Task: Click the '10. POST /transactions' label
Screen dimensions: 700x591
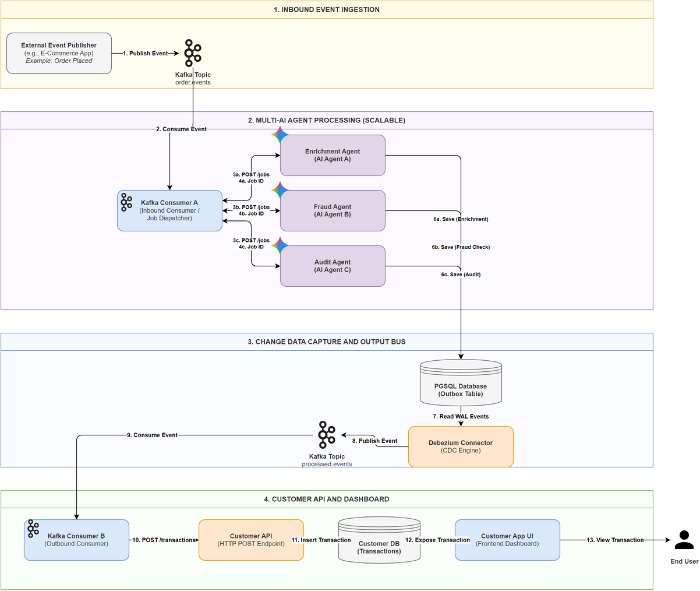Action: (164, 540)
